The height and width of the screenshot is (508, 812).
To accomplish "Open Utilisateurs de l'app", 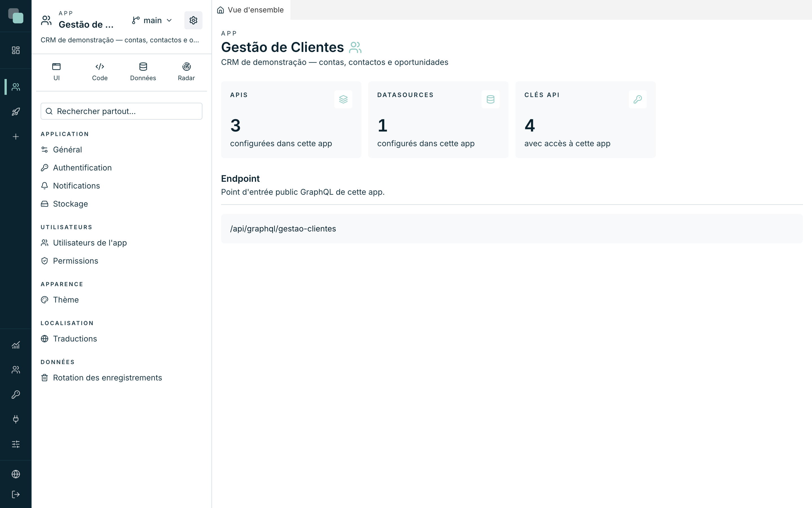I will coord(122,243).
